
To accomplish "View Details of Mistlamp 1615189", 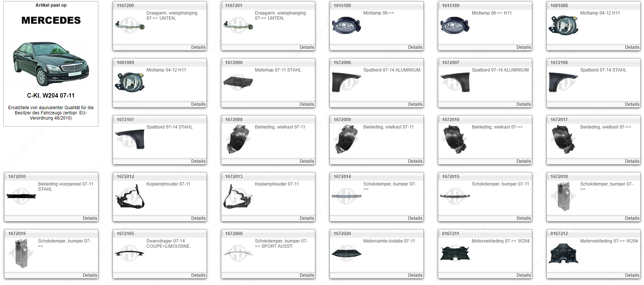I will (524, 47).
